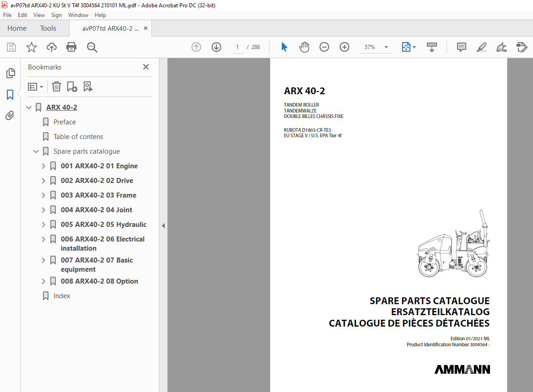533x392 pixels.
Task: Expand 006 Electrical installation bookmark
Action: pos(43,239)
